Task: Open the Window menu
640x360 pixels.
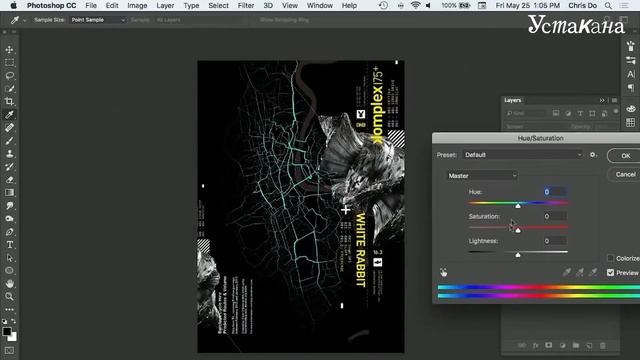Action: [x=320, y=5]
